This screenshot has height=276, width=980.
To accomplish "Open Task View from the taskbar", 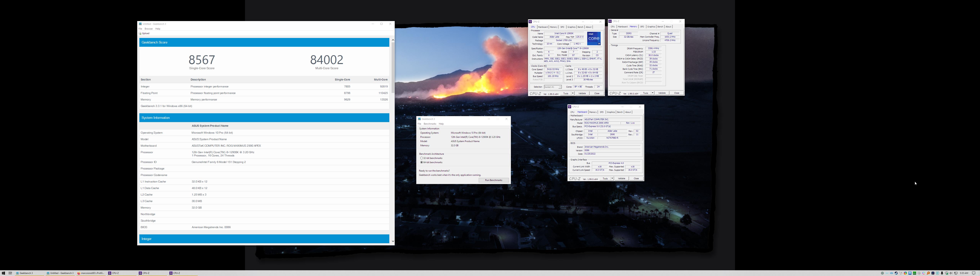I will (x=10, y=273).
